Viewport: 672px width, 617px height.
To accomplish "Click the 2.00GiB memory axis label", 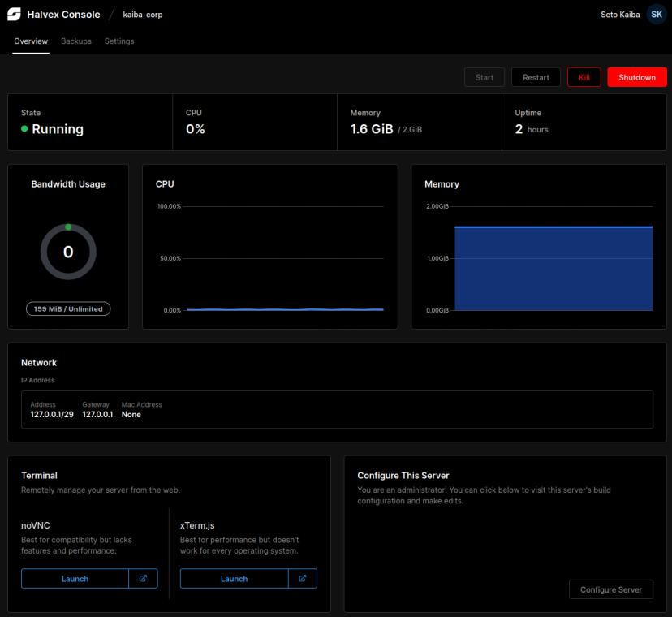I will tap(437, 206).
